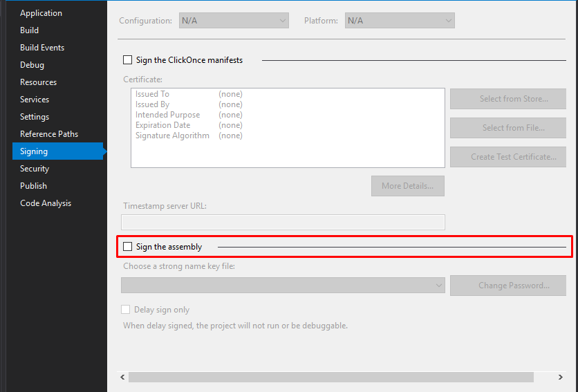
Task: Click the horizontal scrollbar thumb
Action: coord(331,377)
